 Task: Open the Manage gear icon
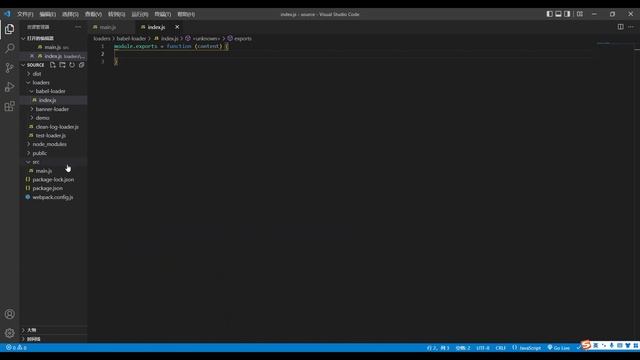pos(9,333)
